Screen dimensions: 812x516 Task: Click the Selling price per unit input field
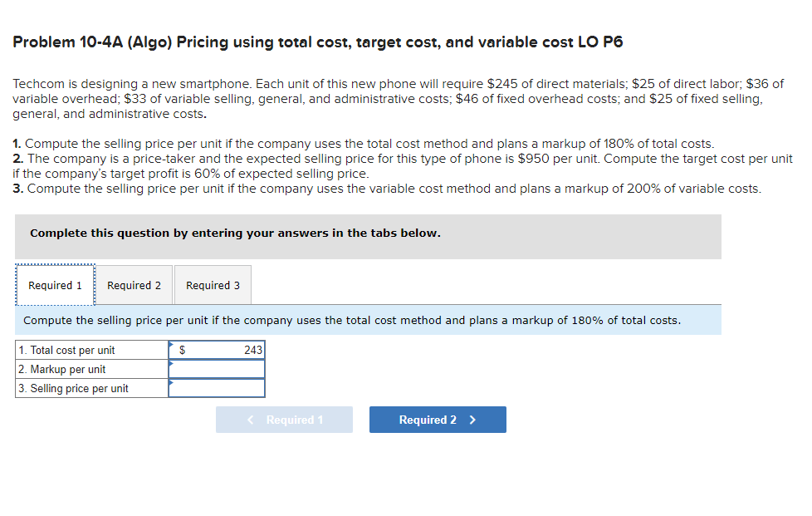(216, 388)
